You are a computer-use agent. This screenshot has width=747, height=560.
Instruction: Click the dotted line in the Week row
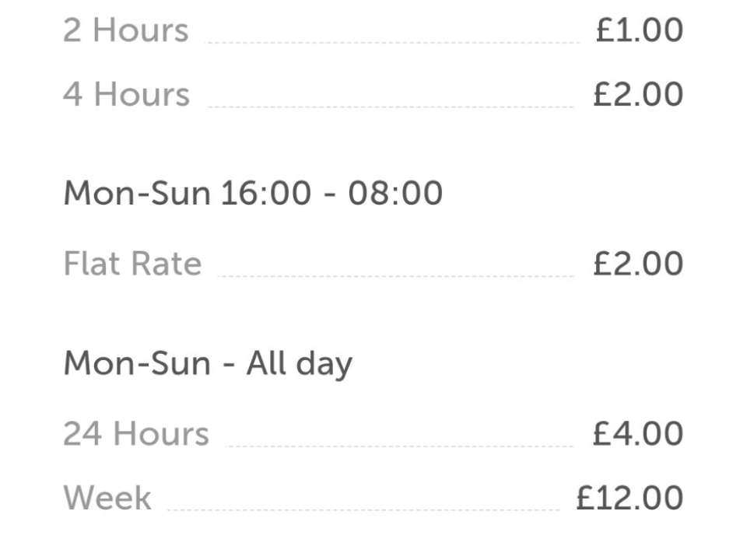click(x=363, y=510)
